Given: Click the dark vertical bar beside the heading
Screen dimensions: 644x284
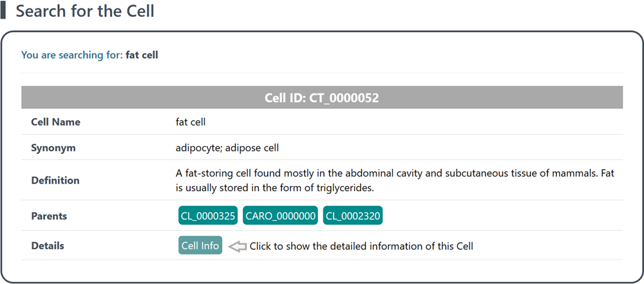Looking at the screenshot, I should coord(4,12).
